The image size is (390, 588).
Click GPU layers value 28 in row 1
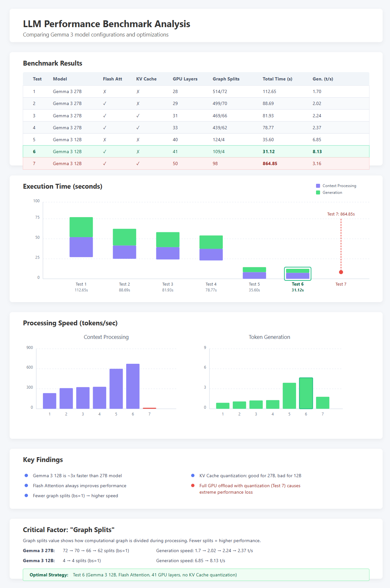175,91
